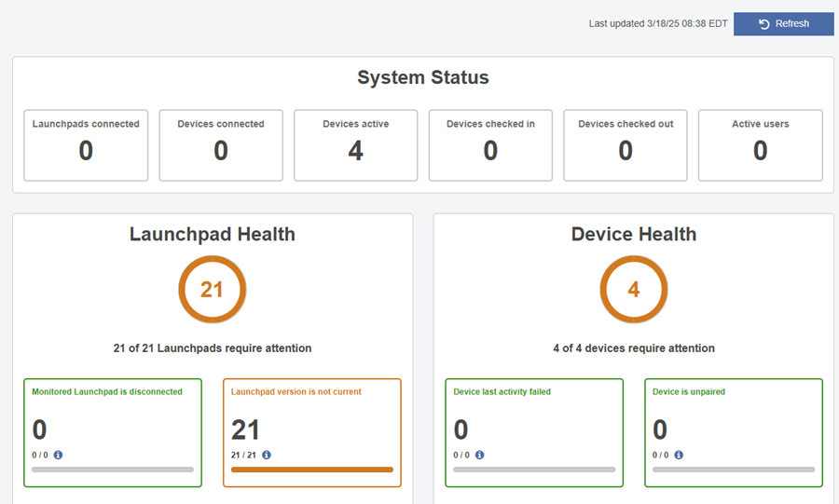
Task: Open the Active users tile
Action: 760,145
